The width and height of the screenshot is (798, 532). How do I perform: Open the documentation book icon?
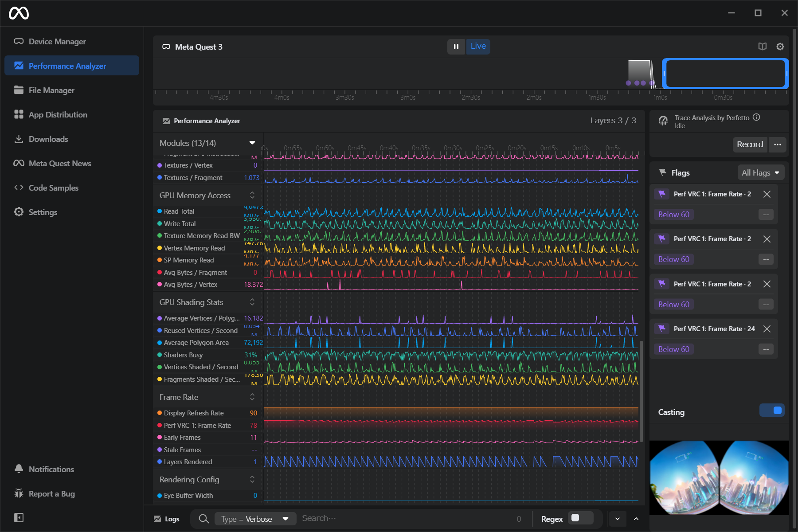(x=762, y=47)
